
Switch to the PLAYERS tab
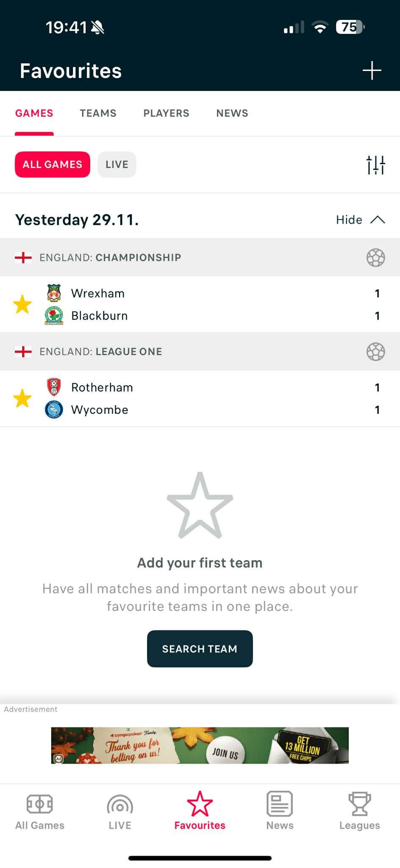[166, 113]
